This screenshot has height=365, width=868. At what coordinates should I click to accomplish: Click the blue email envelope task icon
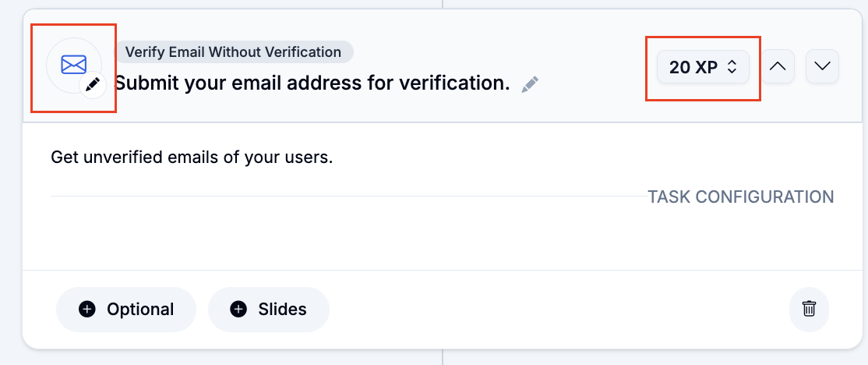[72, 64]
